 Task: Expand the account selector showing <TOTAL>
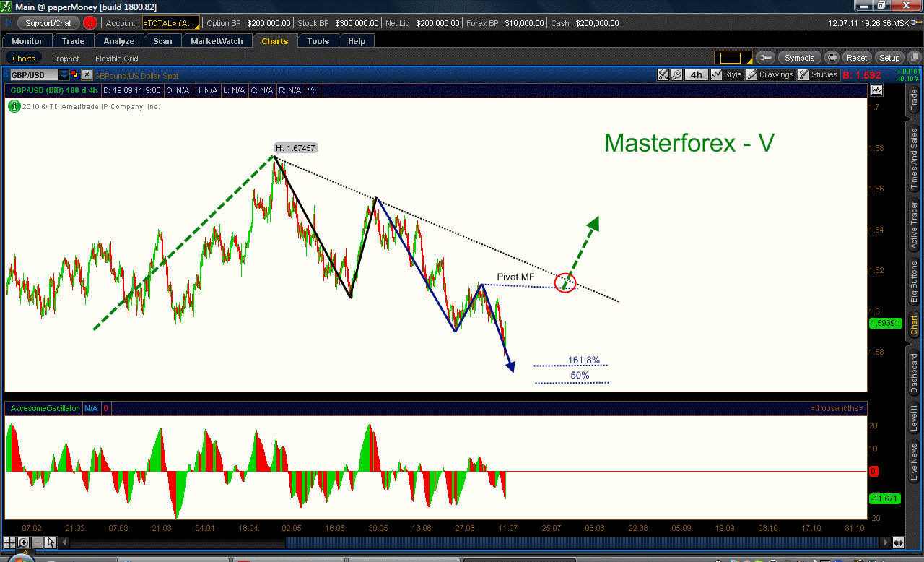coord(170,23)
